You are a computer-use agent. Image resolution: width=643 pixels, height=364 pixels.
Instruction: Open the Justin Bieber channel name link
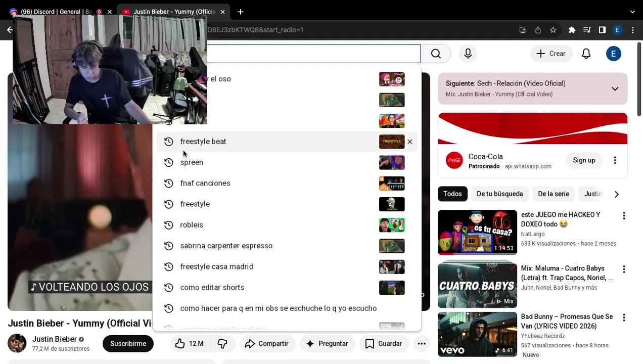(x=55, y=339)
